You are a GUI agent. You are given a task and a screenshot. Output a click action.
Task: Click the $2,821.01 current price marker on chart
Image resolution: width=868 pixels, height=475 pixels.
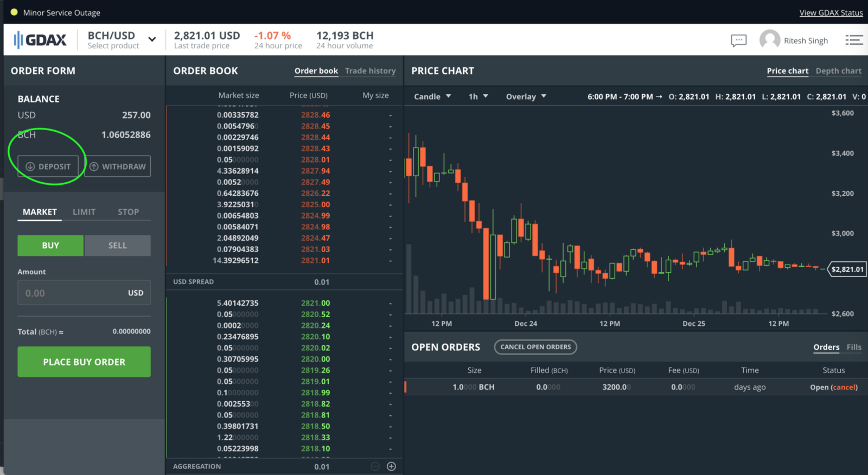(x=847, y=269)
